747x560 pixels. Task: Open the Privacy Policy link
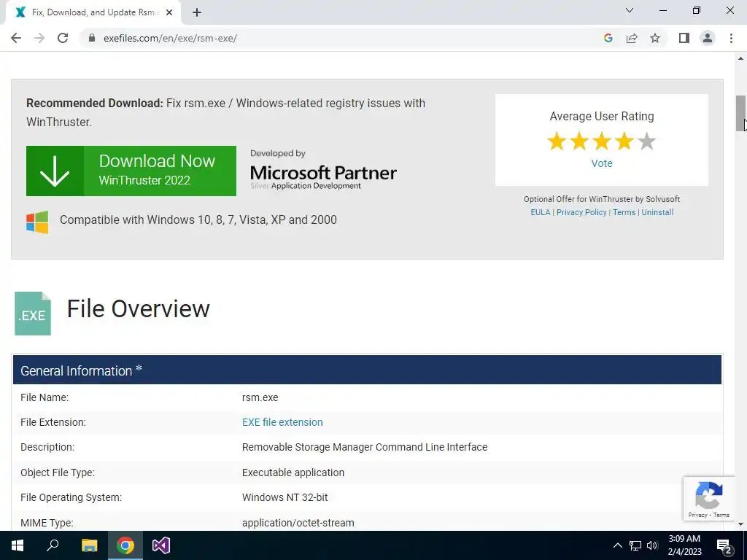581,212
